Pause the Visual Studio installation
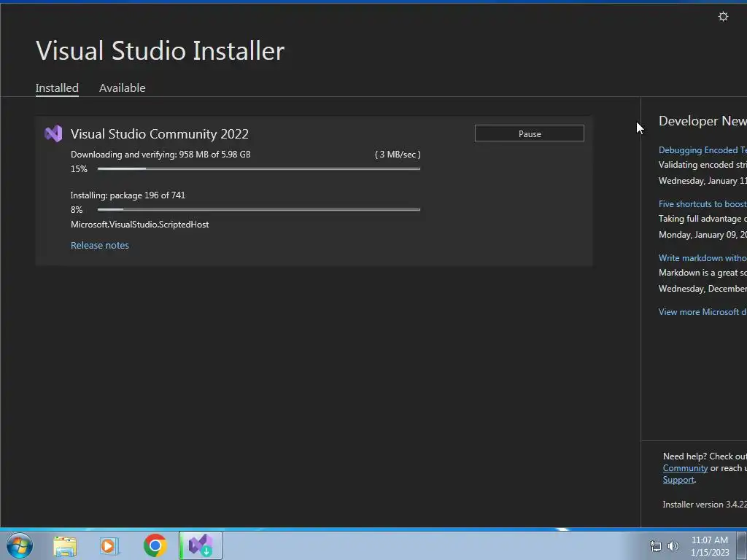Screen dimensions: 747x560 (x=530, y=133)
